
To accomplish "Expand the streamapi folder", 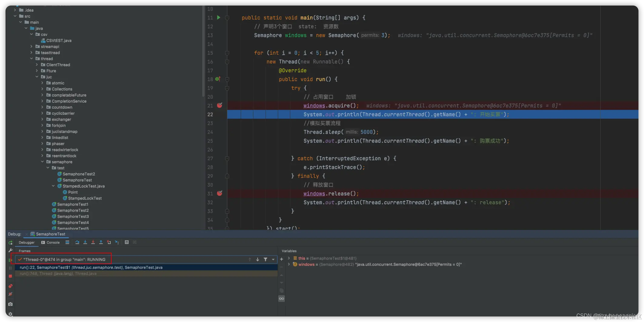I will point(31,46).
